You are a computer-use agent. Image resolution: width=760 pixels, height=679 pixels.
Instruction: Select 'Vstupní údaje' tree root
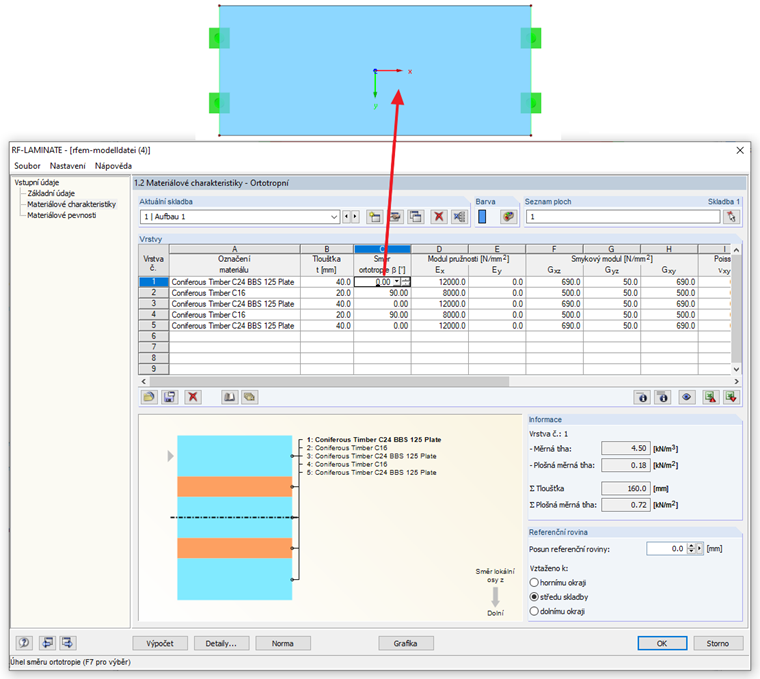click(37, 182)
